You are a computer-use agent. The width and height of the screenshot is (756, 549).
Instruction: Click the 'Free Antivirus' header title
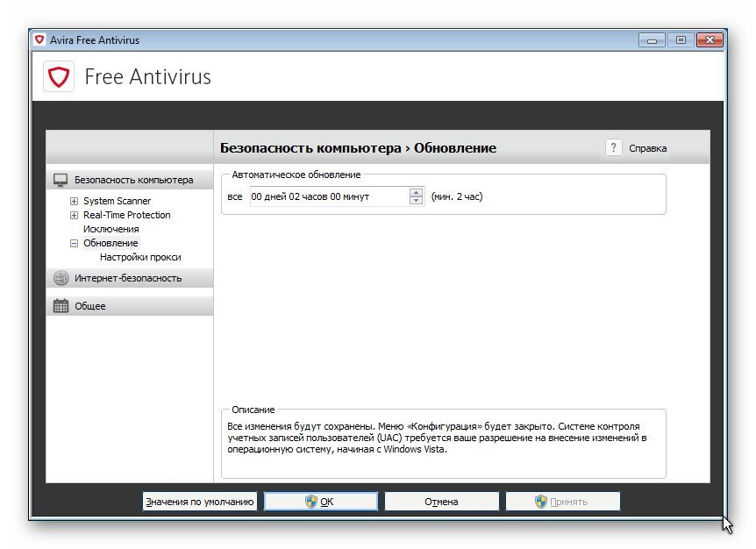point(147,76)
